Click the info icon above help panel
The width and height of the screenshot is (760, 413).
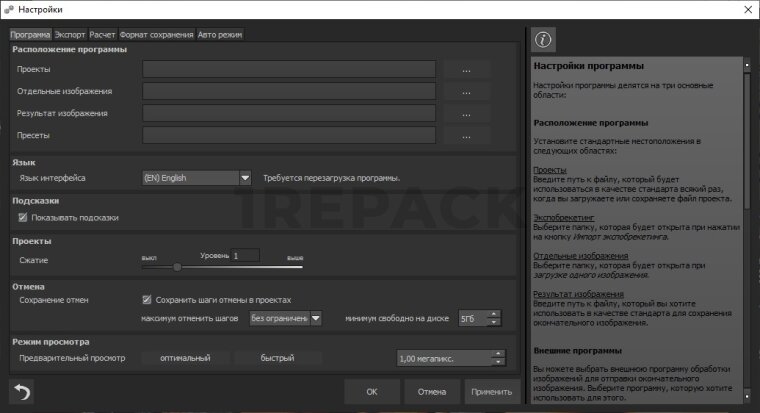coord(544,40)
